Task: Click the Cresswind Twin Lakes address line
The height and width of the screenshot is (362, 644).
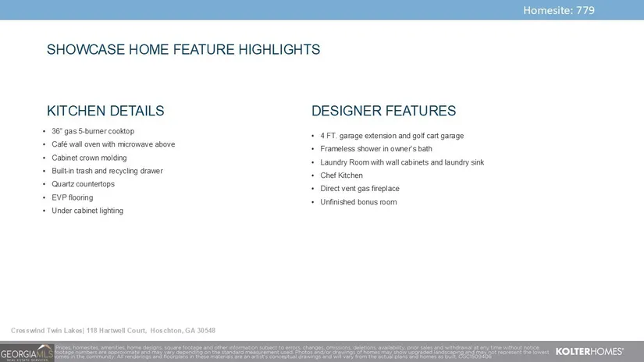Action: pyautogui.click(x=113, y=330)
